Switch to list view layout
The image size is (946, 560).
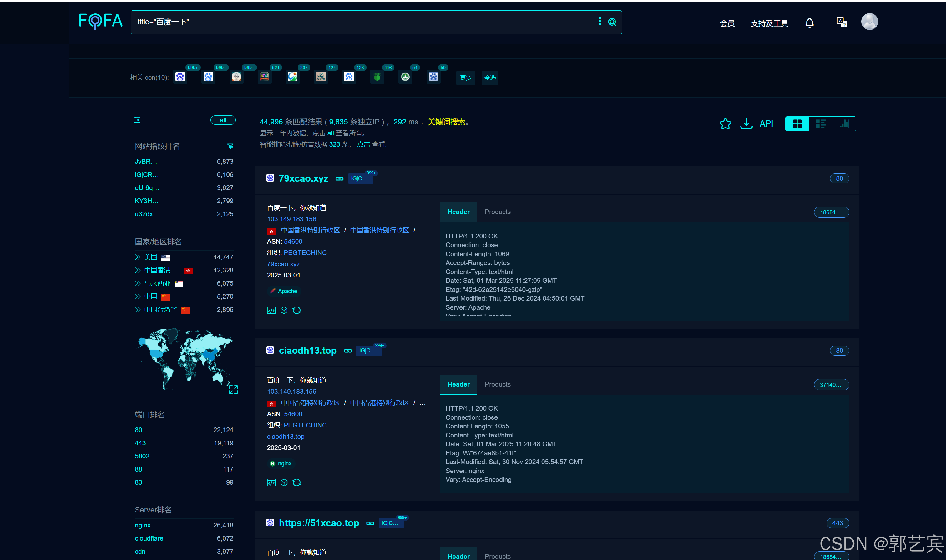point(820,124)
